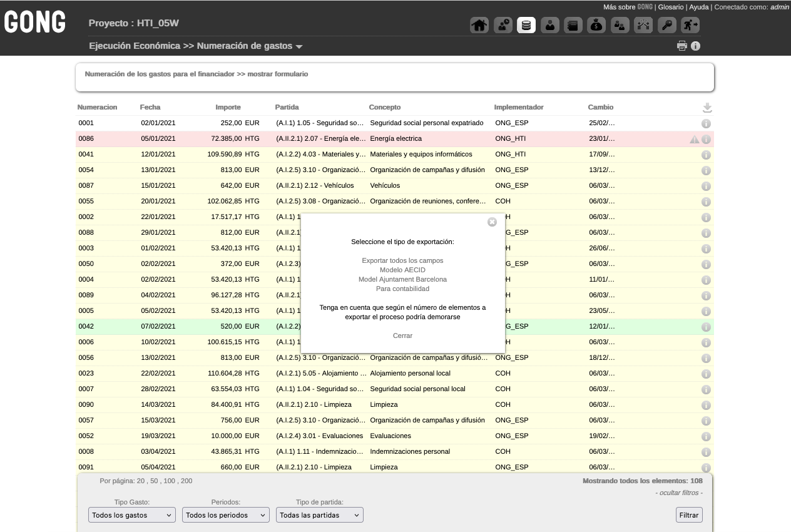The image size is (791, 532).
Task: Open the Tipo Gasto dropdown
Action: pos(132,515)
